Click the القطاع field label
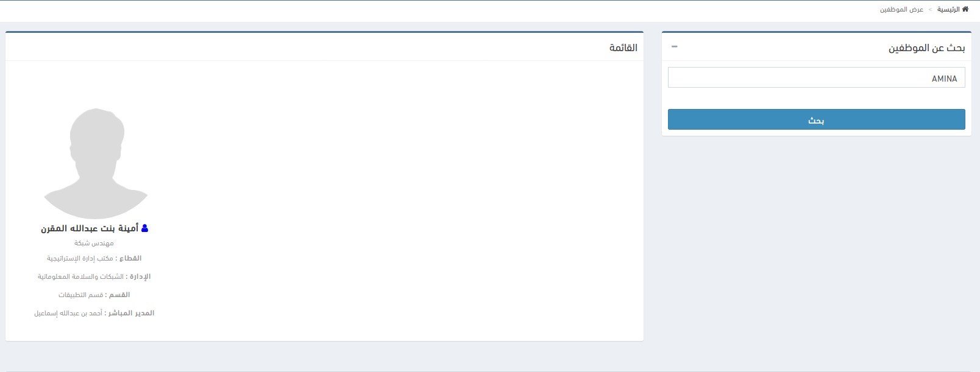 (x=130, y=259)
